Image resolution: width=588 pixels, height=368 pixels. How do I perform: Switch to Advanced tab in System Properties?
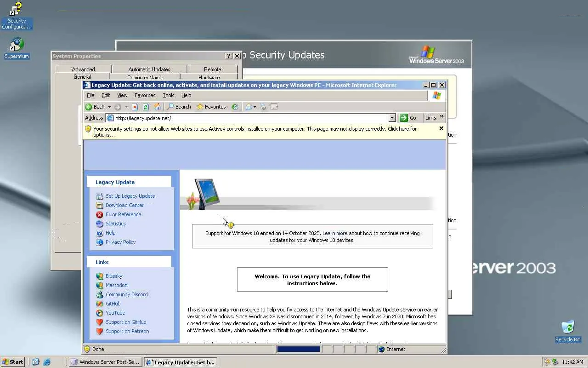(x=83, y=69)
